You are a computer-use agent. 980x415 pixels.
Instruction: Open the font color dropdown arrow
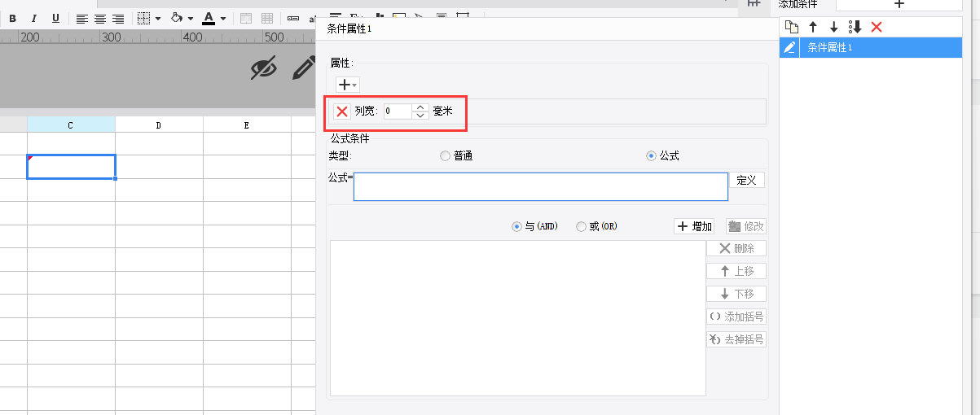point(222,18)
